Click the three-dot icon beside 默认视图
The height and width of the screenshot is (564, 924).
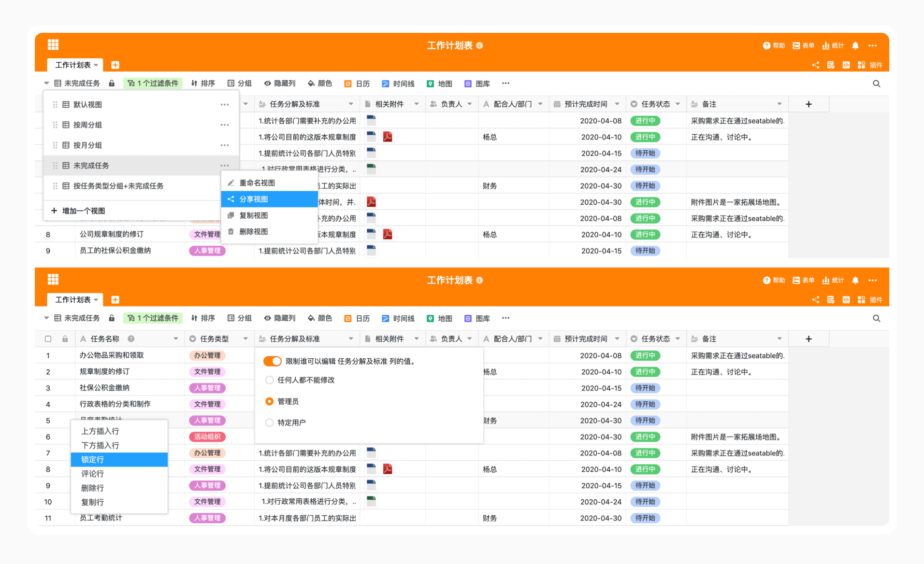[224, 105]
